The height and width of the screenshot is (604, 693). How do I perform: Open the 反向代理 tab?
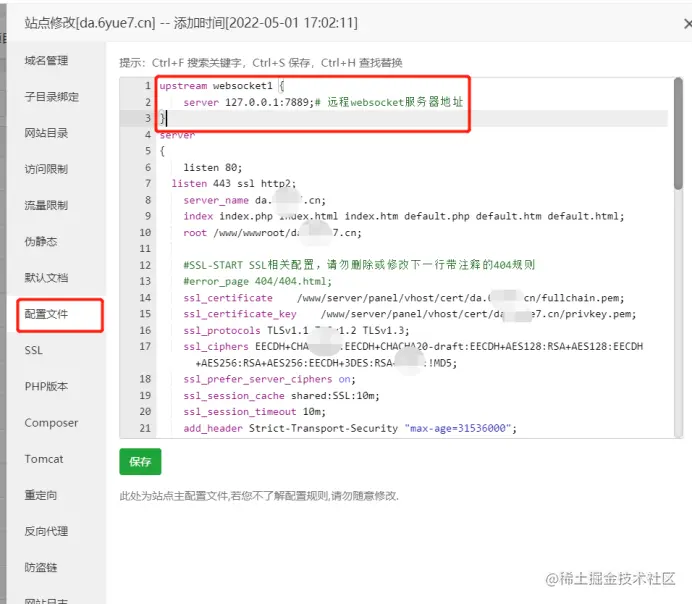pyautogui.click(x=46, y=532)
